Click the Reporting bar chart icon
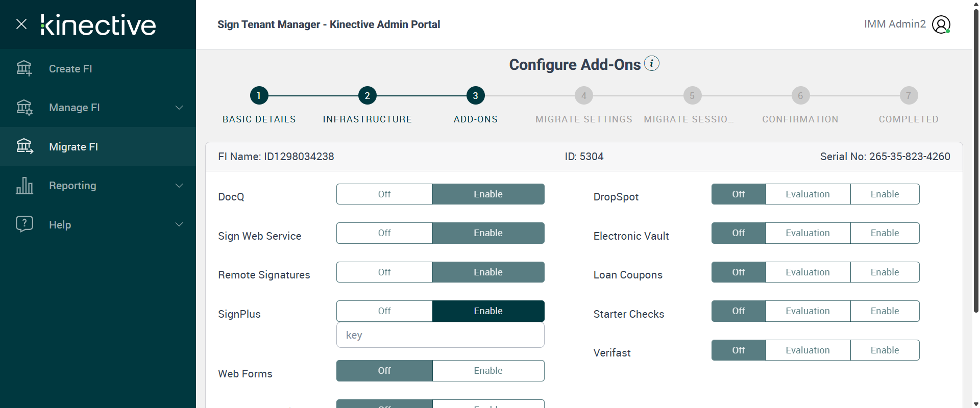The image size is (980, 408). (24, 186)
